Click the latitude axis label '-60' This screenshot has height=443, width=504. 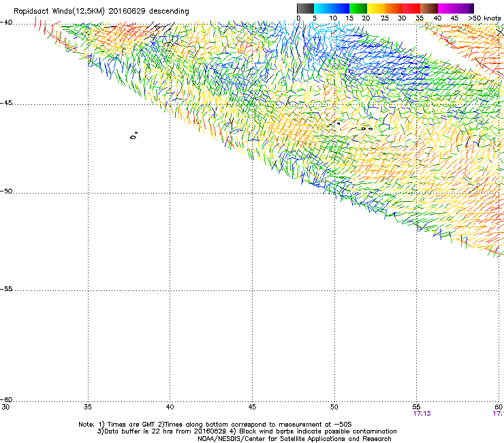coord(6,400)
